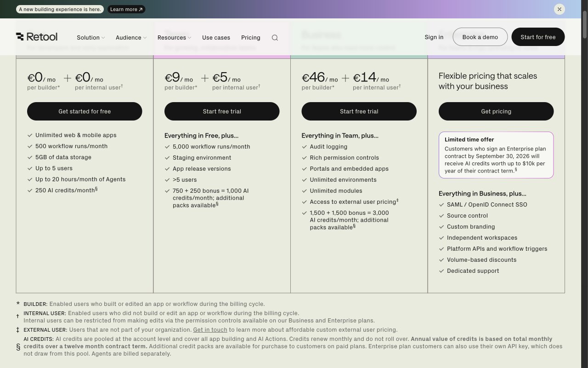This screenshot has width=588, height=368.
Task: Click 'Independent workspaces' text
Action: [x=482, y=238]
